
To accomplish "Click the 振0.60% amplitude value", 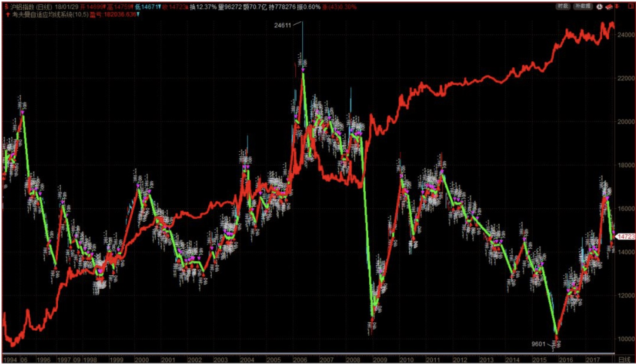I will click(309, 7).
